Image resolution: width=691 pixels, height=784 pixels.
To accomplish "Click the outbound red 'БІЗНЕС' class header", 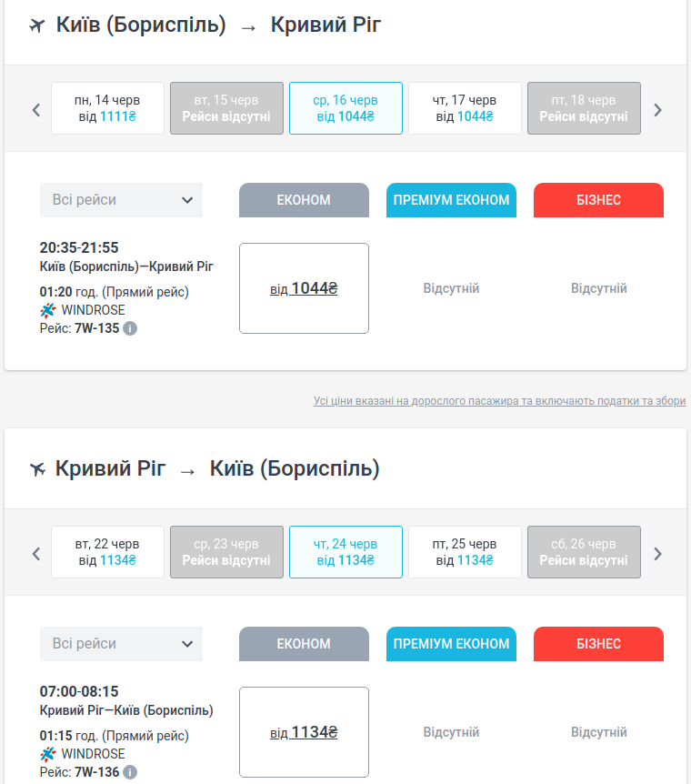I will pos(598,200).
